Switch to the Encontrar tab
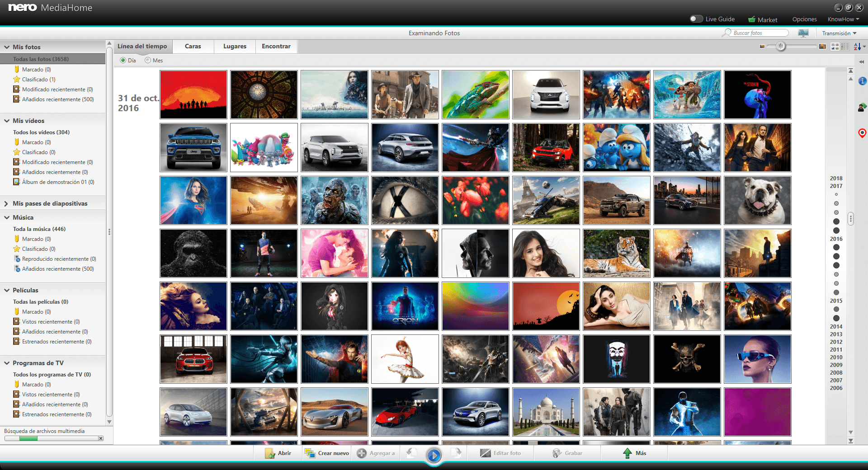868x470 pixels. point(276,46)
